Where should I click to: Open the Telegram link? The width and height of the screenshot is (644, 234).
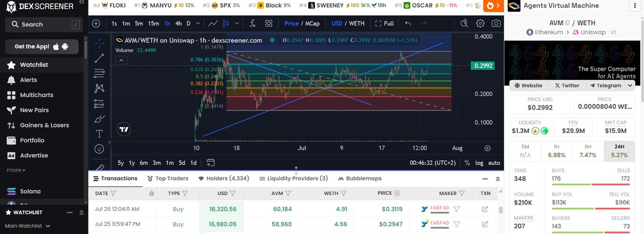(605, 85)
